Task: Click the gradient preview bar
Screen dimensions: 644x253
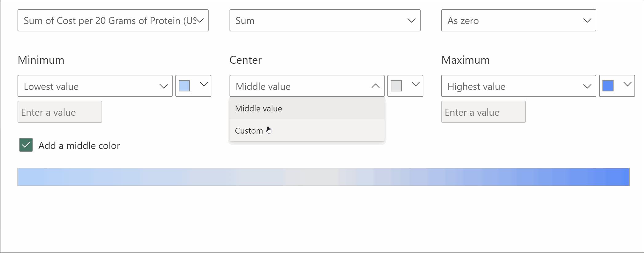Action: (323, 177)
